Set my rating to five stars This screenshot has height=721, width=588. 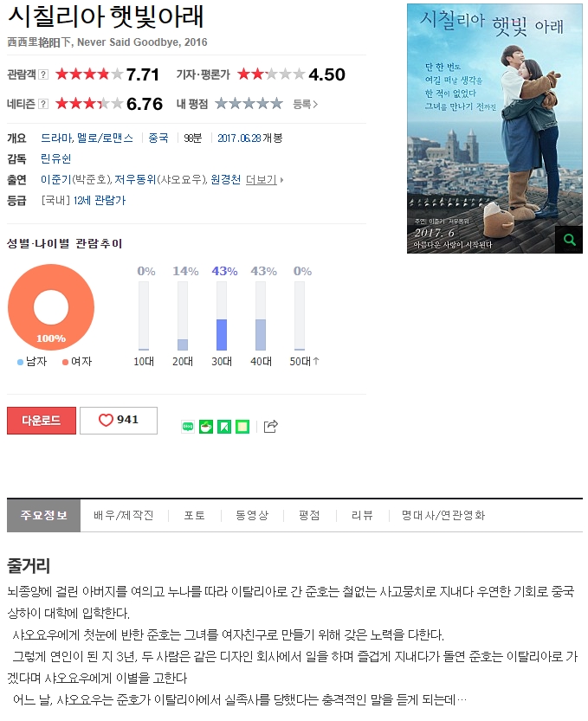pyautogui.click(x=276, y=104)
